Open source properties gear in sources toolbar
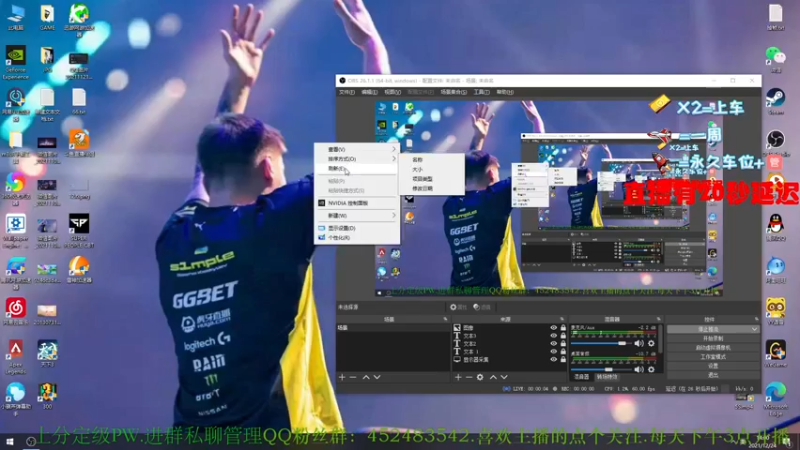 480,377
